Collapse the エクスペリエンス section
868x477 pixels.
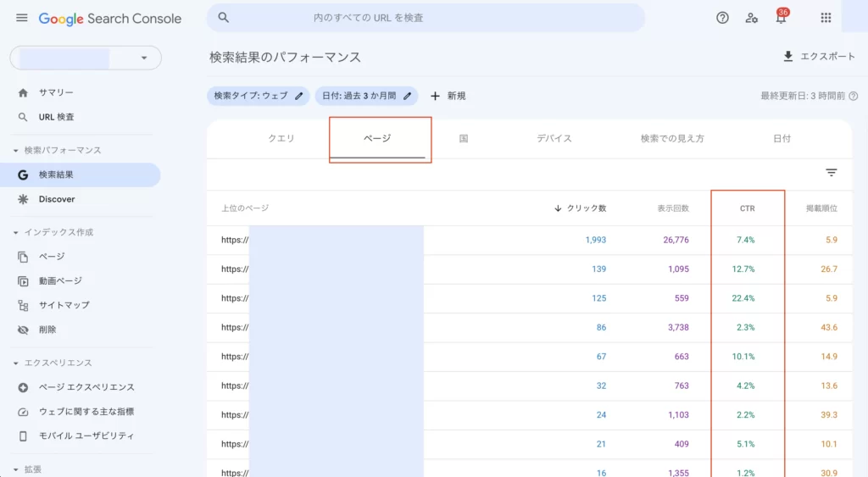tap(15, 363)
